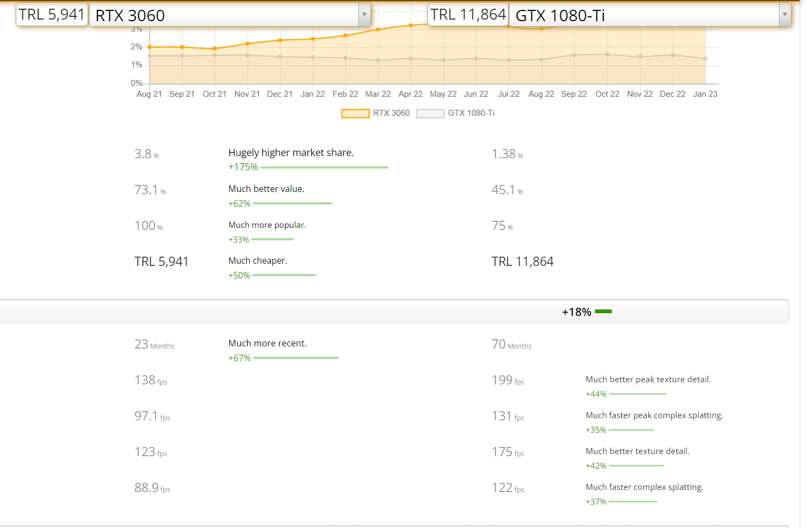This screenshot has width=812, height=528.
Task: Click 'Much faster peak complex splatting.' text
Action: 654,415
